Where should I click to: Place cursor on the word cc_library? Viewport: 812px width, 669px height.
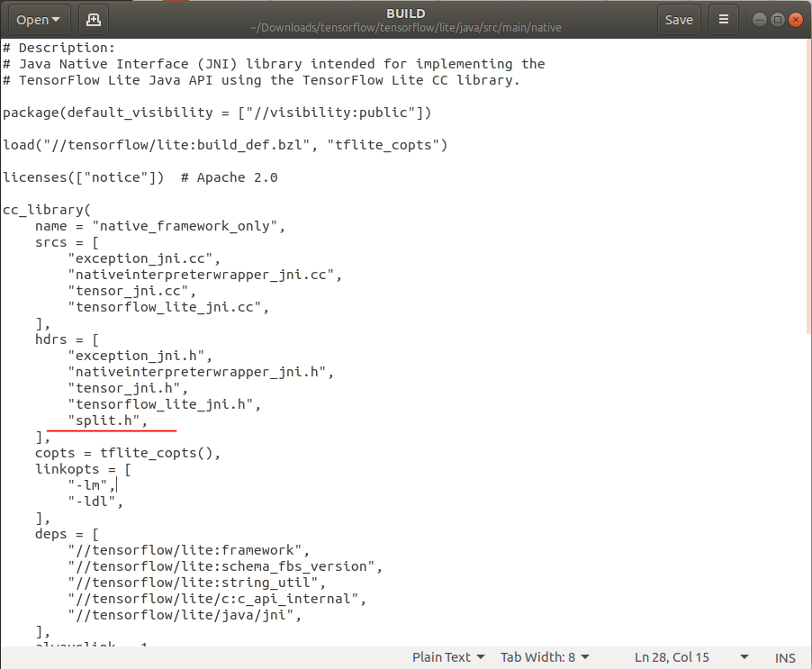click(42, 209)
